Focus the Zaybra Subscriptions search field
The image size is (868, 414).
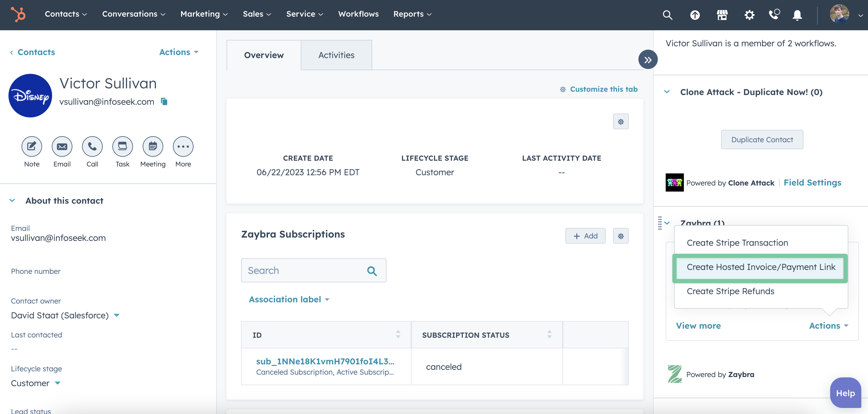pyautogui.click(x=314, y=270)
